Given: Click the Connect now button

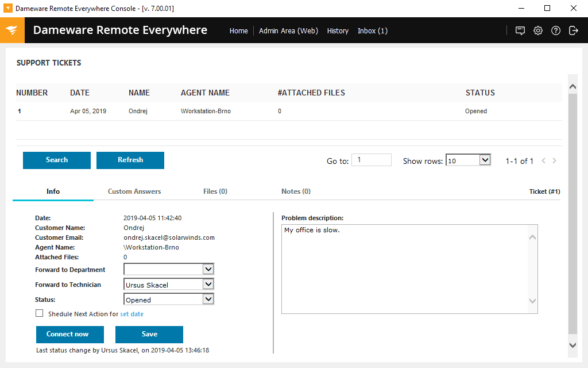Looking at the screenshot, I should (69, 334).
